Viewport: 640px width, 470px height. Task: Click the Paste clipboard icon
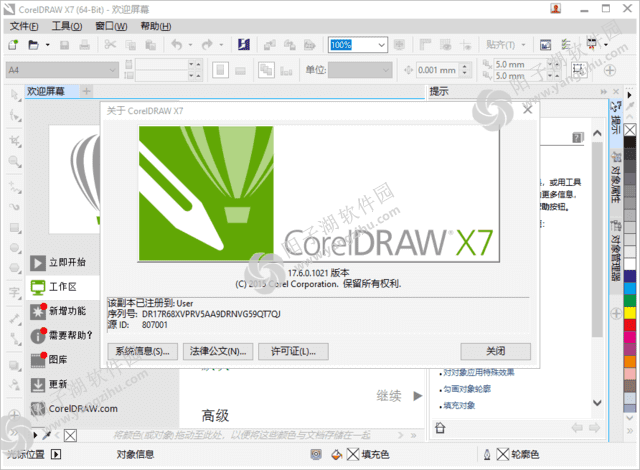[151, 44]
